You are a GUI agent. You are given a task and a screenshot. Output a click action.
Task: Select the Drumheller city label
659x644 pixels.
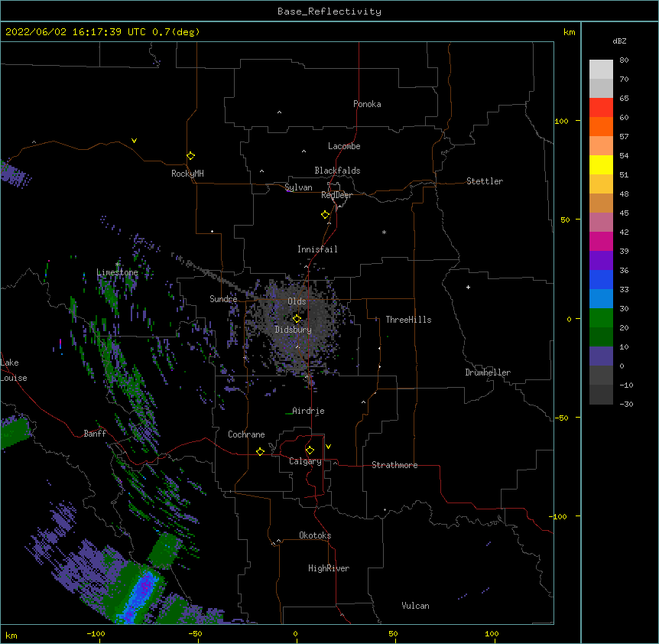click(488, 372)
